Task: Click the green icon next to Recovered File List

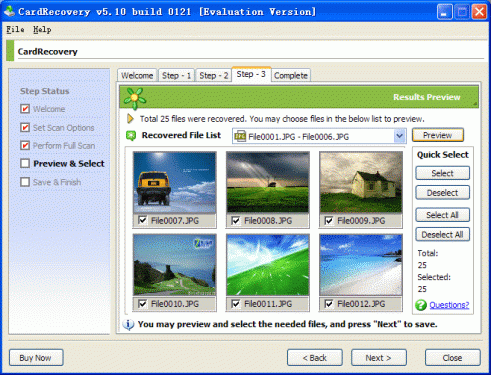Action: 131,136
